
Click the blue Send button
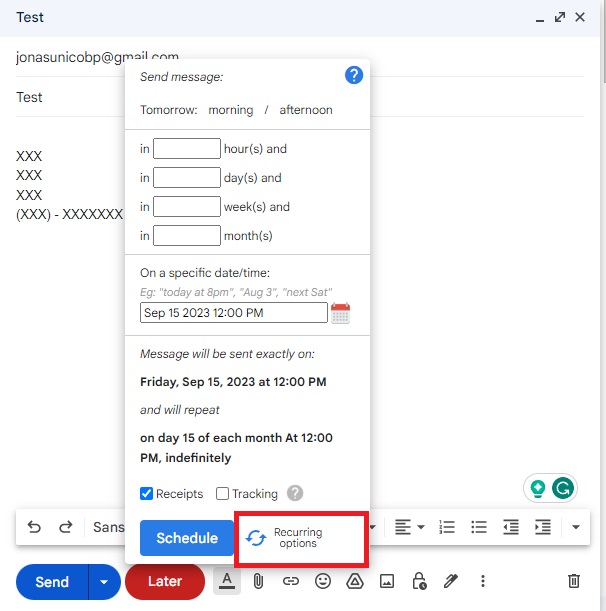pyautogui.click(x=52, y=582)
